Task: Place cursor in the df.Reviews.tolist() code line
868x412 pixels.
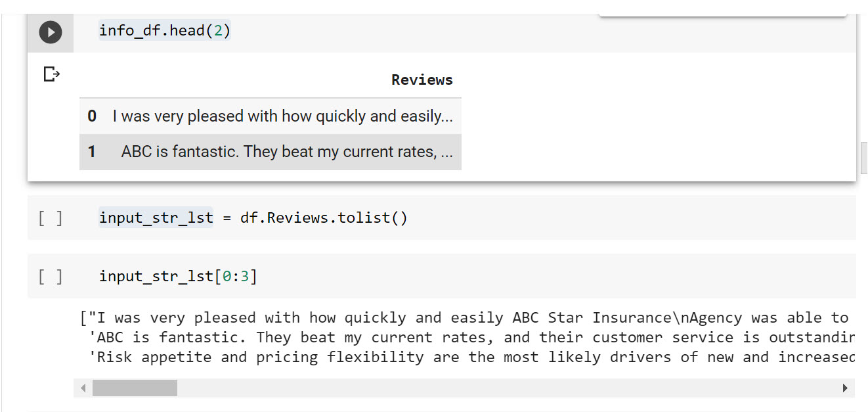Action: [253, 217]
